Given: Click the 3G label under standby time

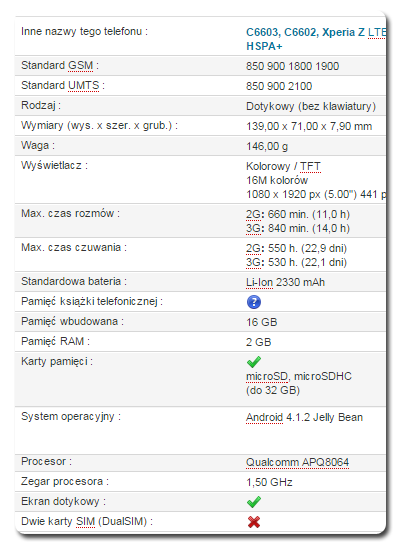Looking at the screenshot, I should 253,262.
